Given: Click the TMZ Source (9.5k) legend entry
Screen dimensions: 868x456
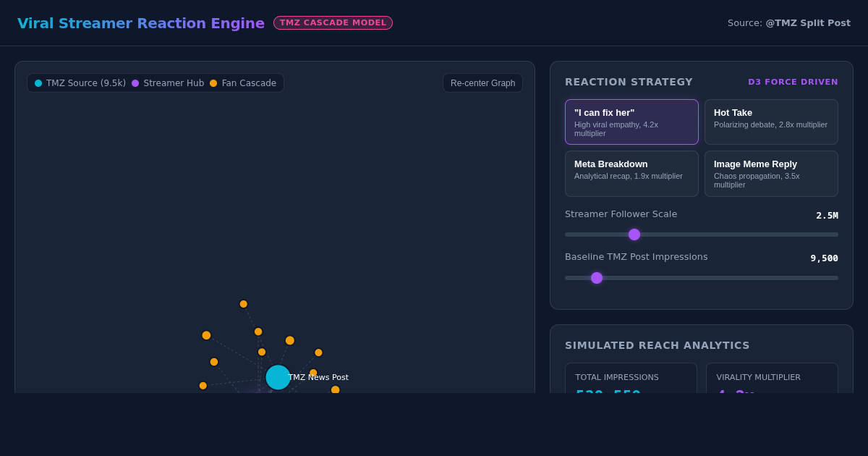Looking at the screenshot, I should (x=80, y=83).
